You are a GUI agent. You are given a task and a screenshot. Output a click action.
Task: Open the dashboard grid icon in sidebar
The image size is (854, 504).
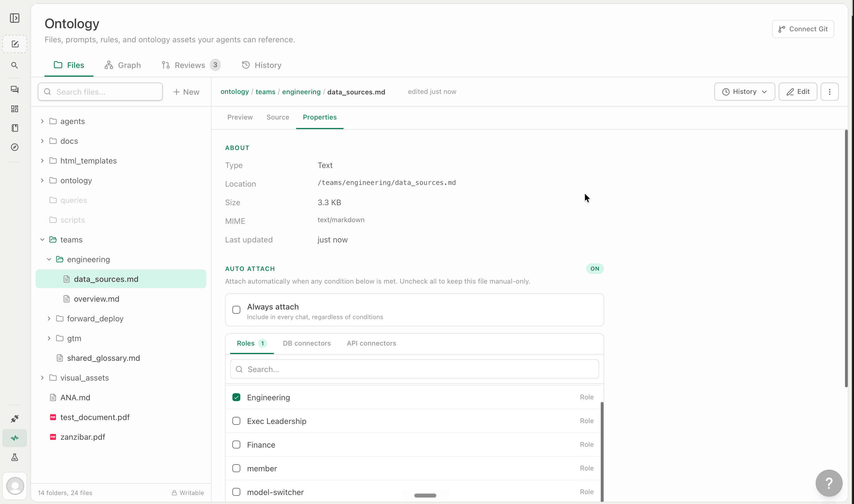tap(15, 109)
